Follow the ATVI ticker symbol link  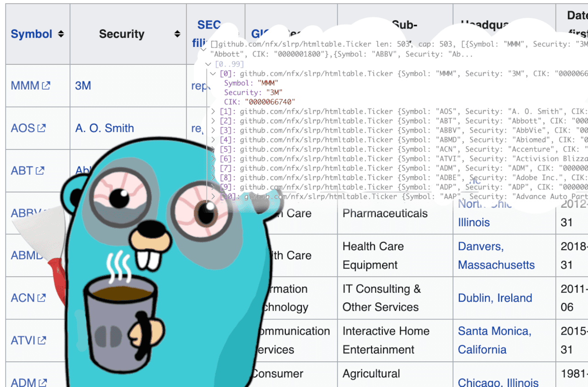23,341
